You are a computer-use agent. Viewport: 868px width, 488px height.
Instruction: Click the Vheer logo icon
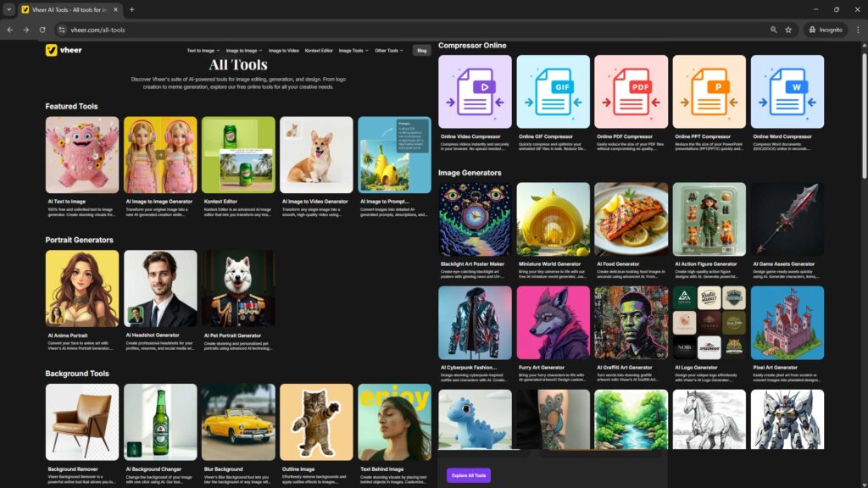(x=52, y=50)
